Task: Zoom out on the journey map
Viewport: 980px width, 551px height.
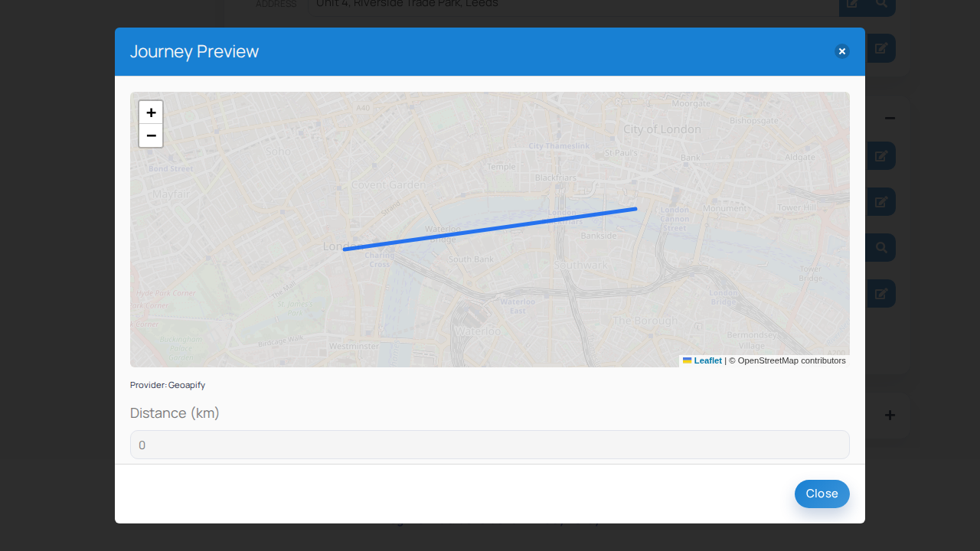Action: [x=151, y=135]
